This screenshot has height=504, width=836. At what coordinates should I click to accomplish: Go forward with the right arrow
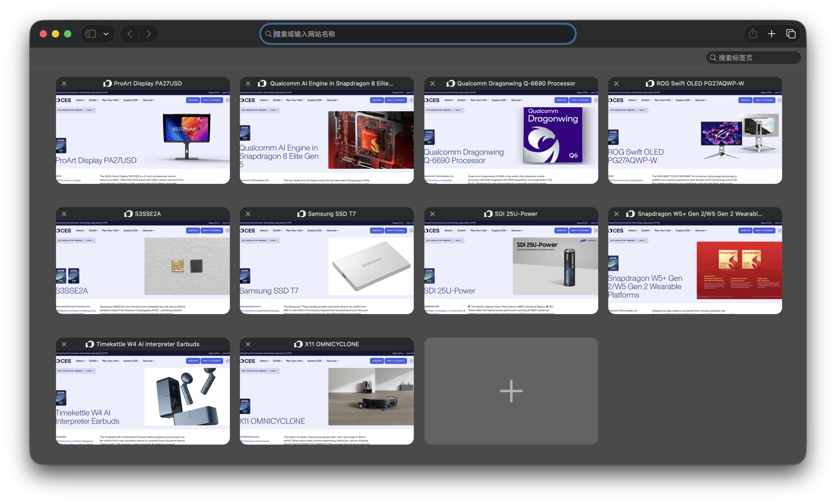click(x=148, y=34)
